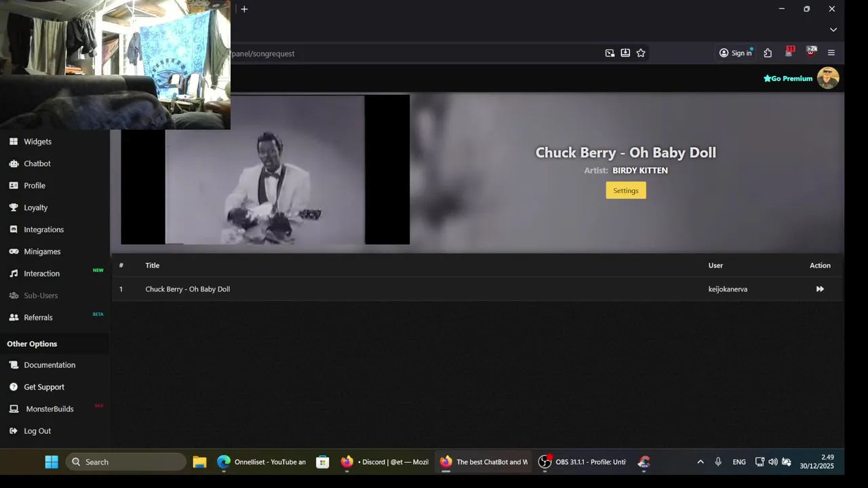Click Chuck Berry - Oh Baby Doll queue title
Image resolution: width=868 pixels, height=488 pixels.
(x=187, y=289)
